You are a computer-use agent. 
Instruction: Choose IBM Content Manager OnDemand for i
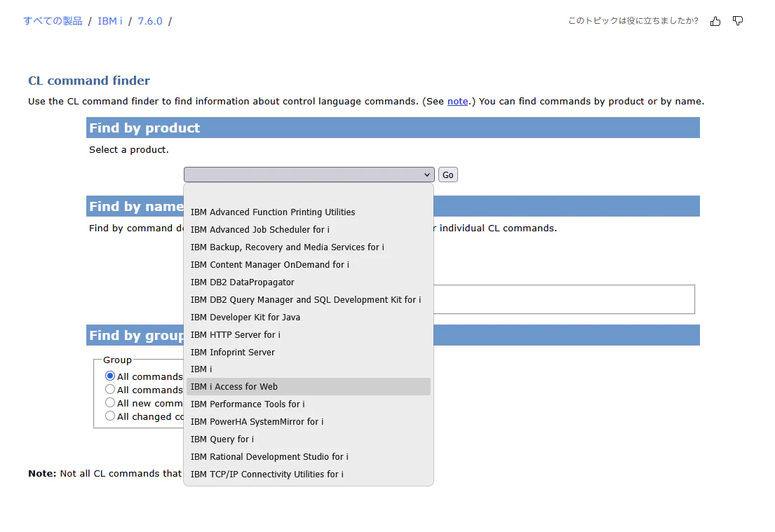pyautogui.click(x=309, y=264)
